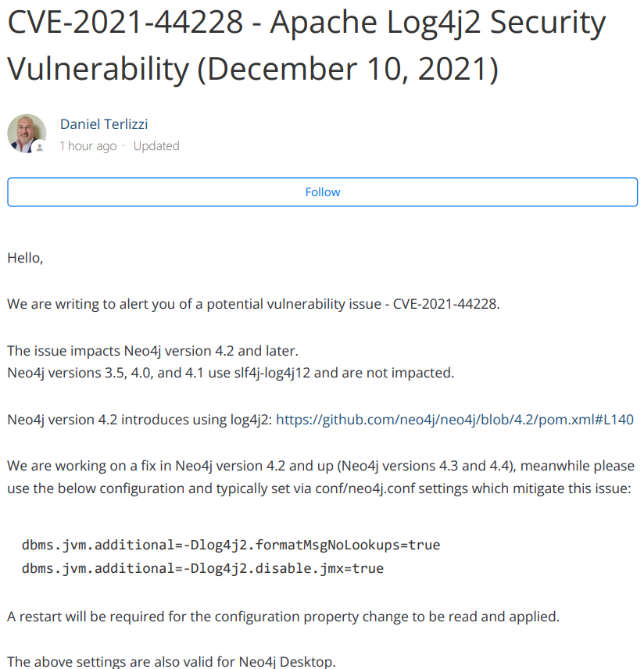Screen dimensions: 644x669
Task: Click Daniel Terlizzi's profile avatar photo
Action: [27, 134]
